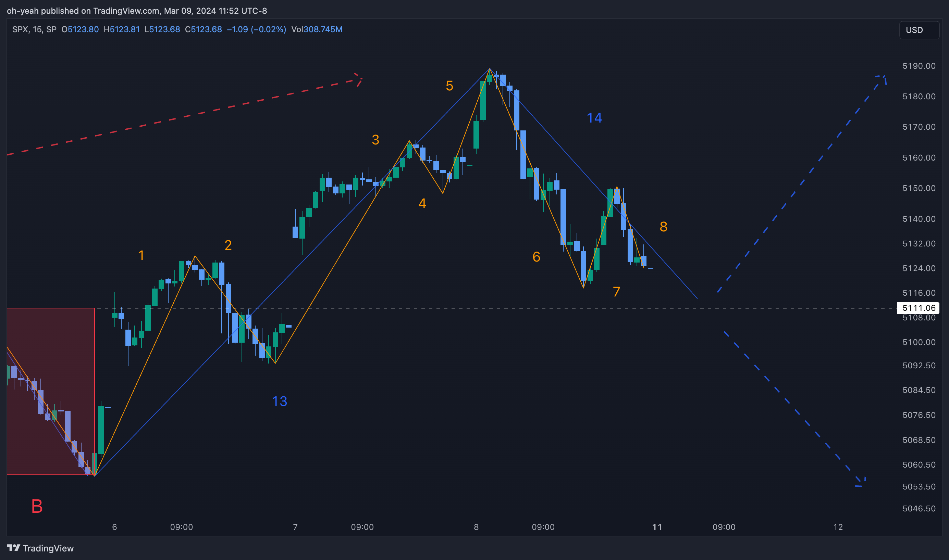Click the date marker 8 on time axis
This screenshot has height=560, width=949.
point(476,527)
